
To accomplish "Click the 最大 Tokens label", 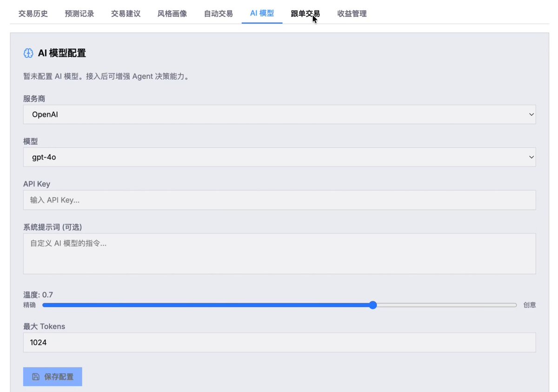I will (44, 326).
